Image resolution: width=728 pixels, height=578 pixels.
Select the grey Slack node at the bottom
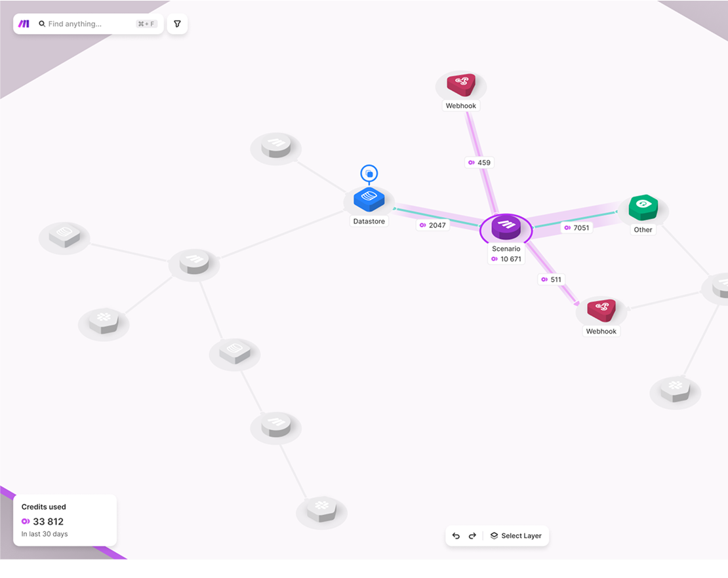322,509
